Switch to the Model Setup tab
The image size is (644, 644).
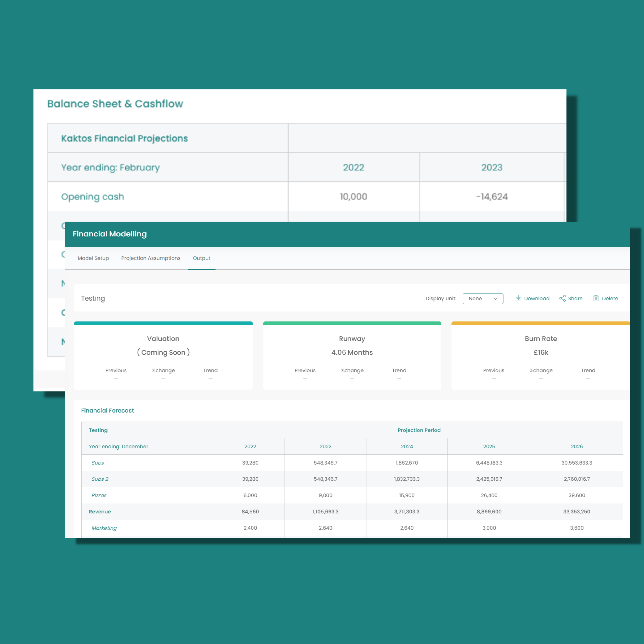click(x=93, y=258)
